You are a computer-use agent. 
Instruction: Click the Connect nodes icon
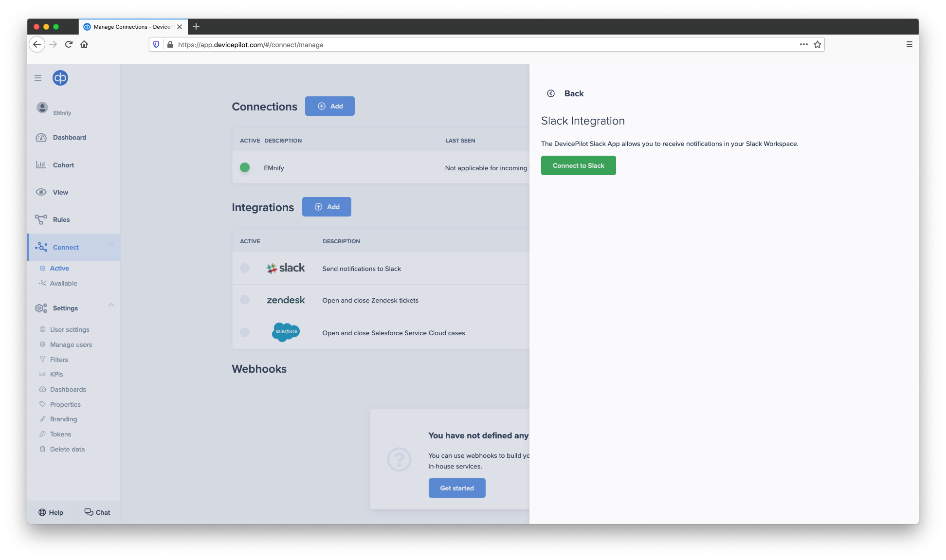[41, 247]
